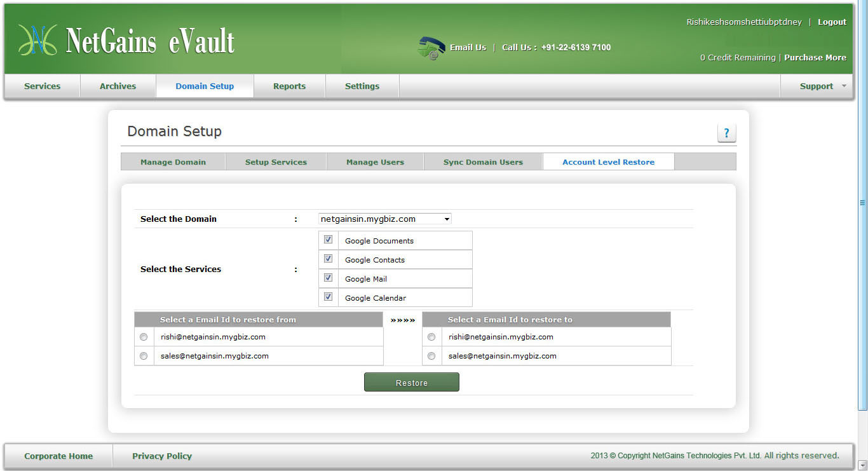
Task: Switch to the Sync Domain Users tab
Action: click(x=483, y=162)
